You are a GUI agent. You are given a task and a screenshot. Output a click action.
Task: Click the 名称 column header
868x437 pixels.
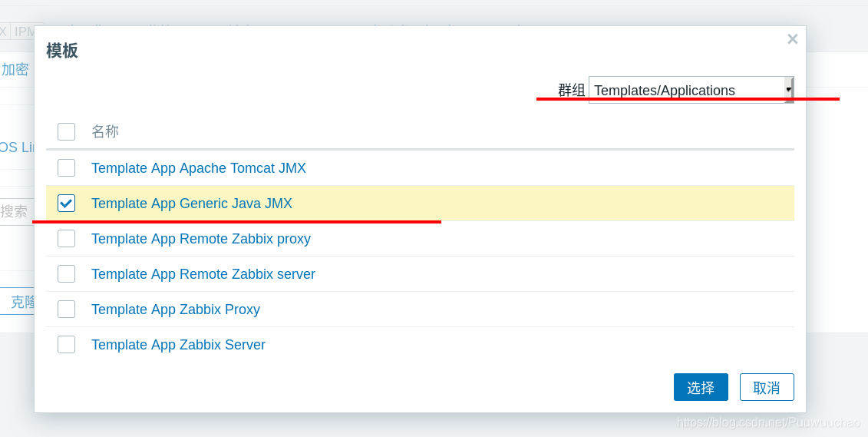click(105, 131)
